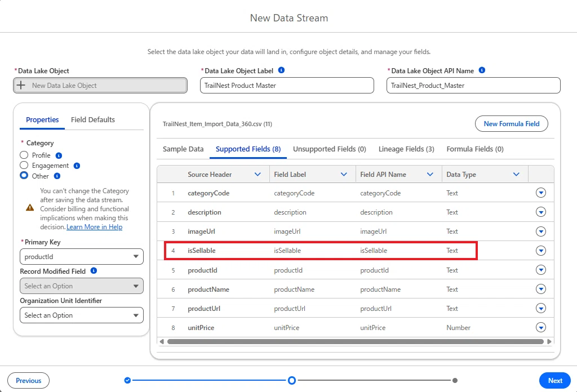Image resolution: width=577 pixels, height=392 pixels.
Task: Click the Next button
Action: click(x=555, y=381)
